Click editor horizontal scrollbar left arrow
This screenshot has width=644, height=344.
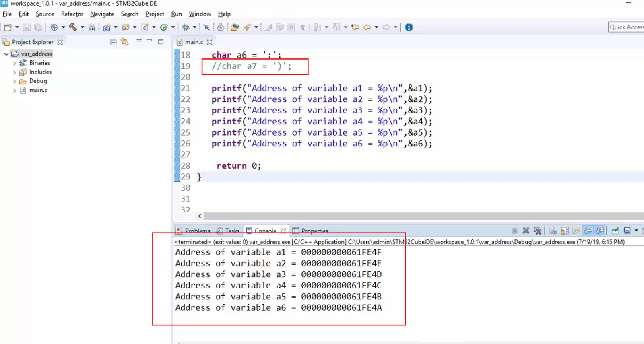tap(199, 216)
